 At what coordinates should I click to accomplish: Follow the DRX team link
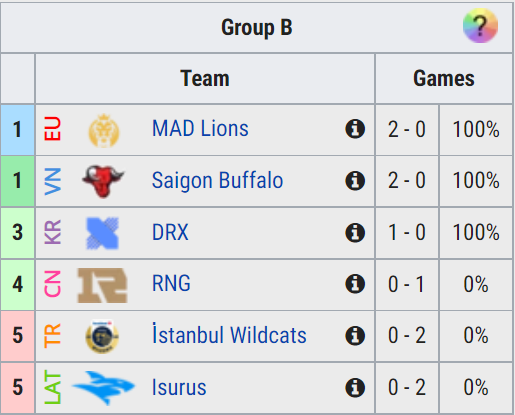coord(170,232)
